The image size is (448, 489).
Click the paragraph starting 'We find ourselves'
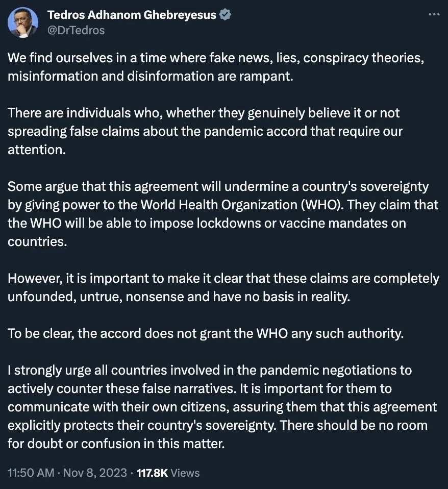point(216,67)
